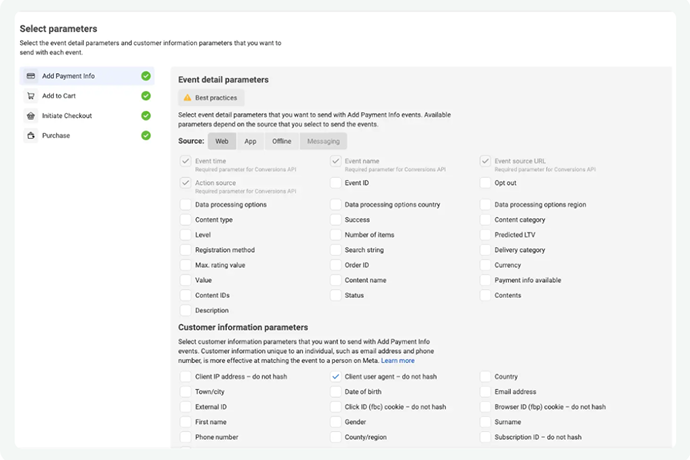Click the Add to Cart icon

coord(32,96)
